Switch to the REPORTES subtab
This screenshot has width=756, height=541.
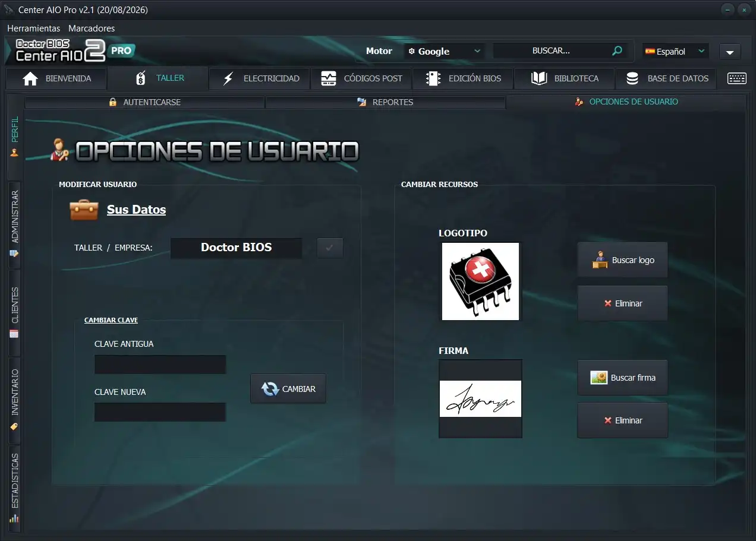[x=385, y=102]
